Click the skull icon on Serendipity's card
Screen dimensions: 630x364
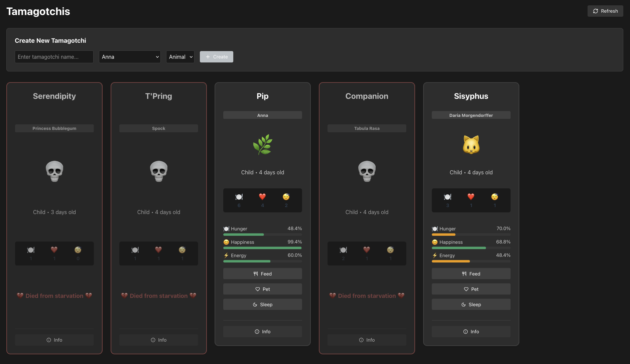54,171
